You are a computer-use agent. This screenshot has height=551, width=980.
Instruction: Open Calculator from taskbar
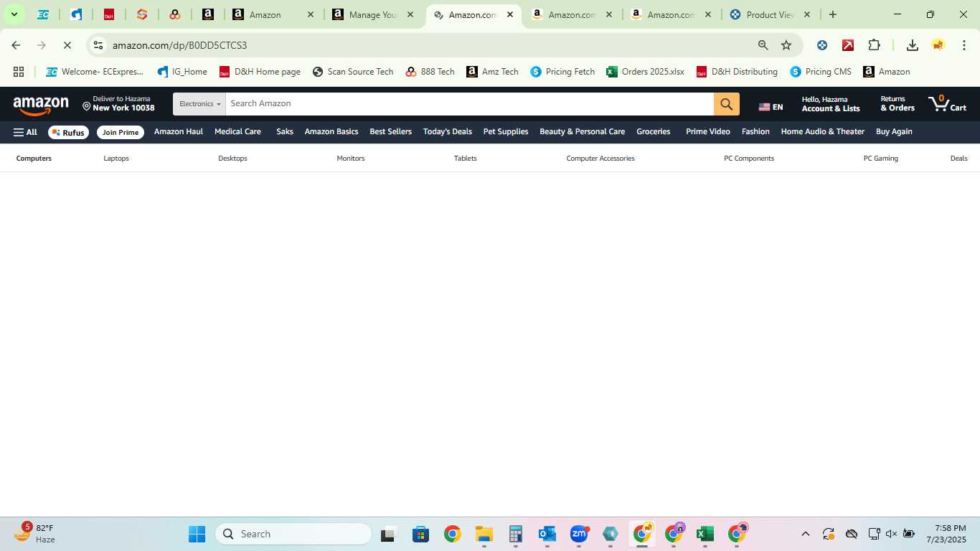click(x=515, y=534)
